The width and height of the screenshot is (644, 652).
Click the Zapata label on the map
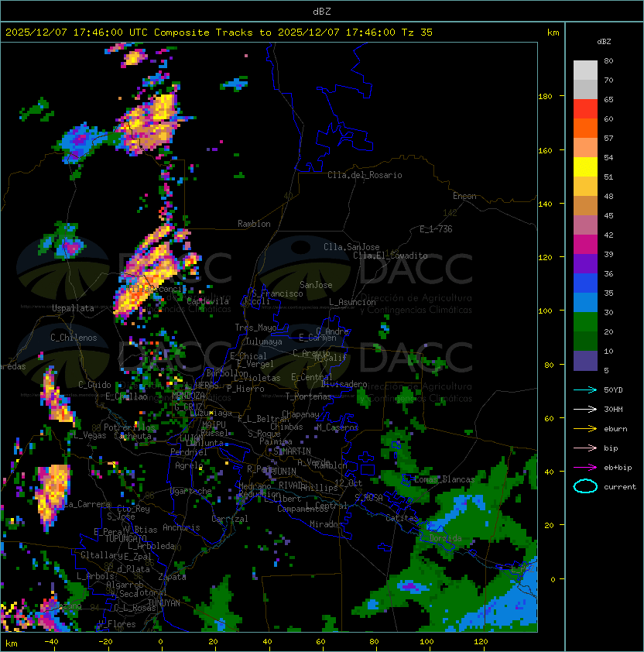click(172, 577)
